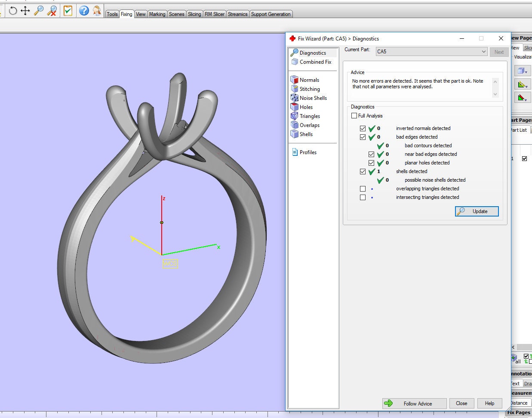Open the Profiles section

(308, 152)
